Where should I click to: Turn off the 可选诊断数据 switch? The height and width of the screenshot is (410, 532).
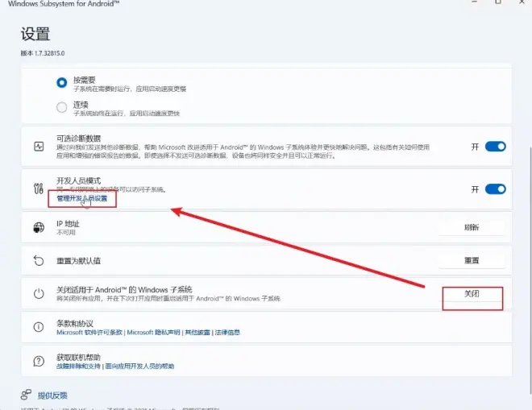[496, 147]
